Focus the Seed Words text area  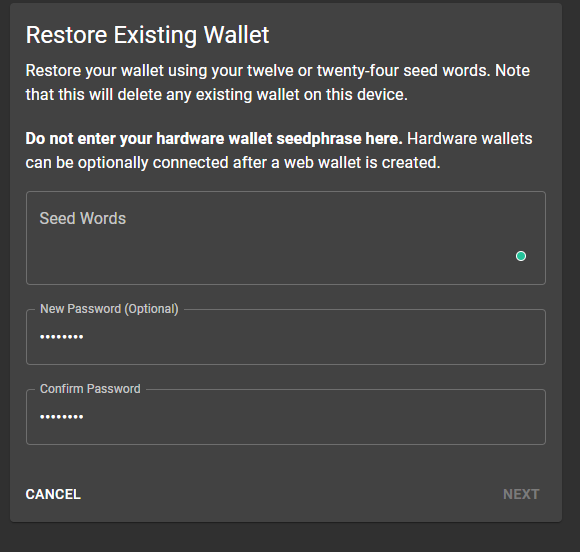286,238
